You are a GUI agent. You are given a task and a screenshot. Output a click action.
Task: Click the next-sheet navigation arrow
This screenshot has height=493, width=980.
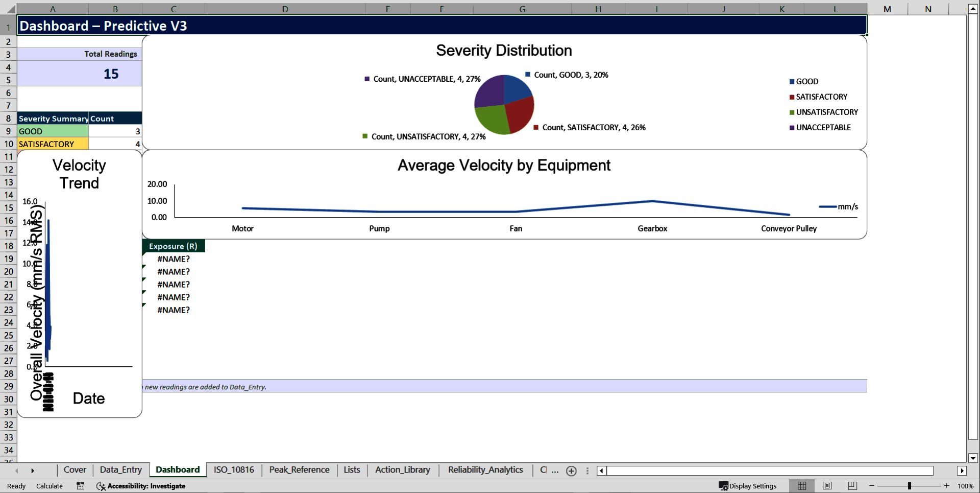(x=33, y=471)
